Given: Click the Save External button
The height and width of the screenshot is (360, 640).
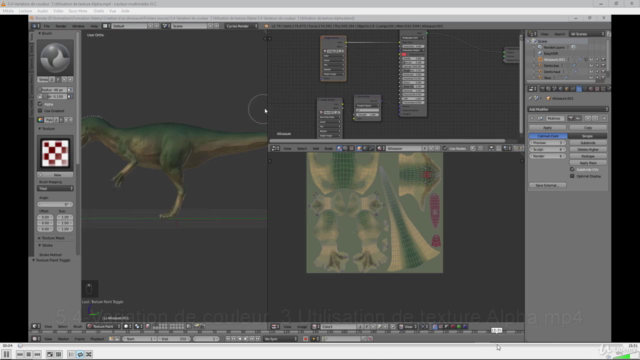Looking at the screenshot, I should (x=547, y=185).
